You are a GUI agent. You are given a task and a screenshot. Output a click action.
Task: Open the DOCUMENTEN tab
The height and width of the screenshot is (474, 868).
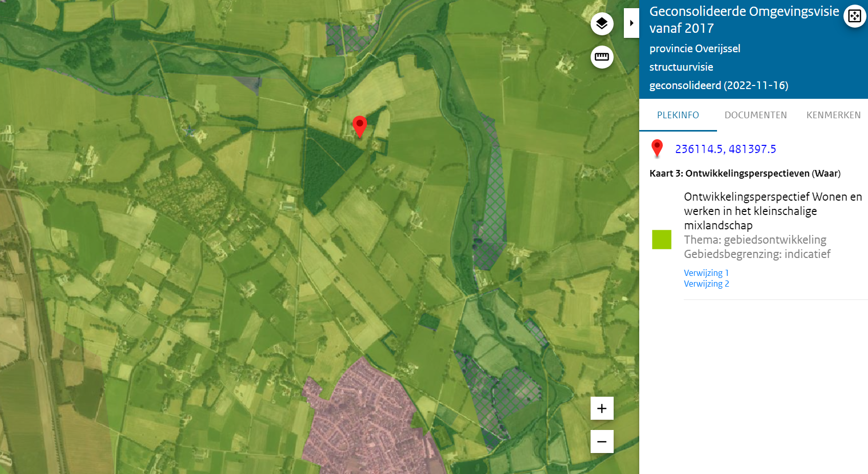[756, 115]
